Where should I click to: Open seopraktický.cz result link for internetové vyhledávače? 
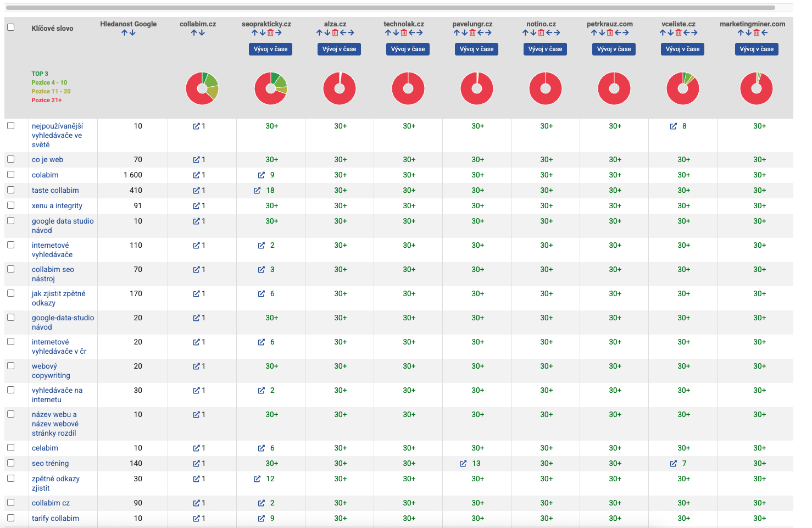pos(262,246)
